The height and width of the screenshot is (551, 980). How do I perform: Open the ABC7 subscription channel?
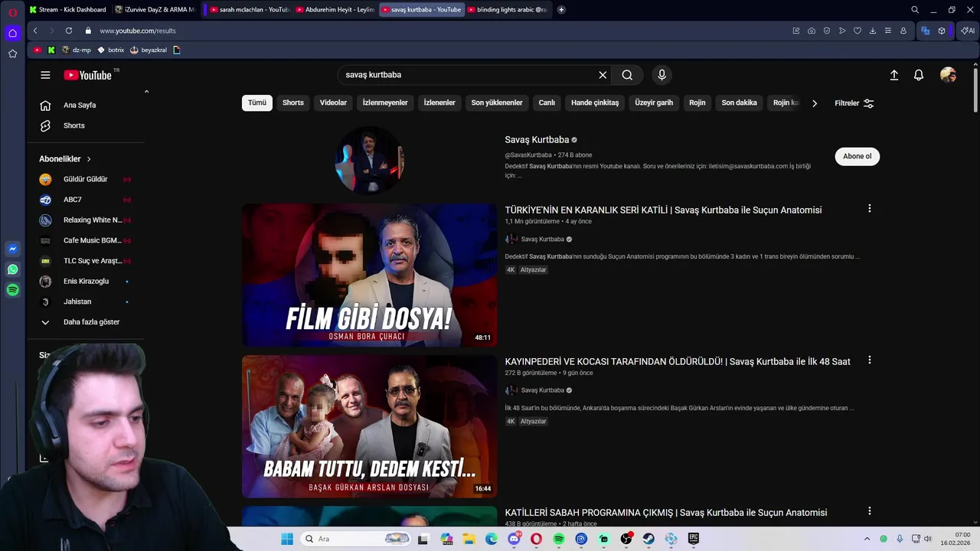coord(86,200)
